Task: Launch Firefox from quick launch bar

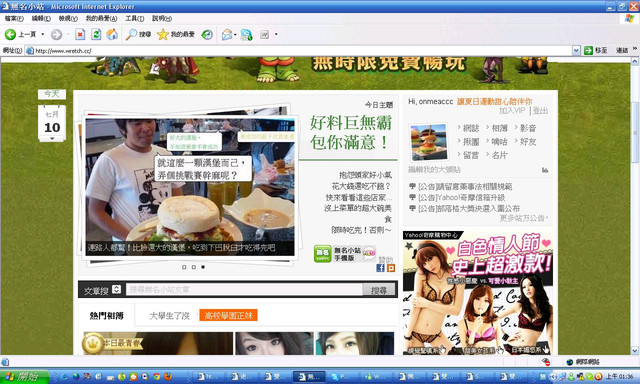Action: pos(168,376)
